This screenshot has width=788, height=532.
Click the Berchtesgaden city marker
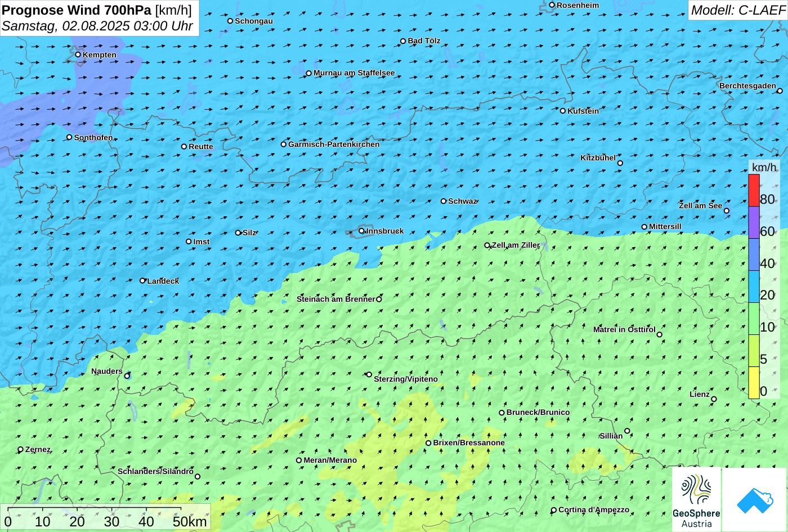(780, 91)
